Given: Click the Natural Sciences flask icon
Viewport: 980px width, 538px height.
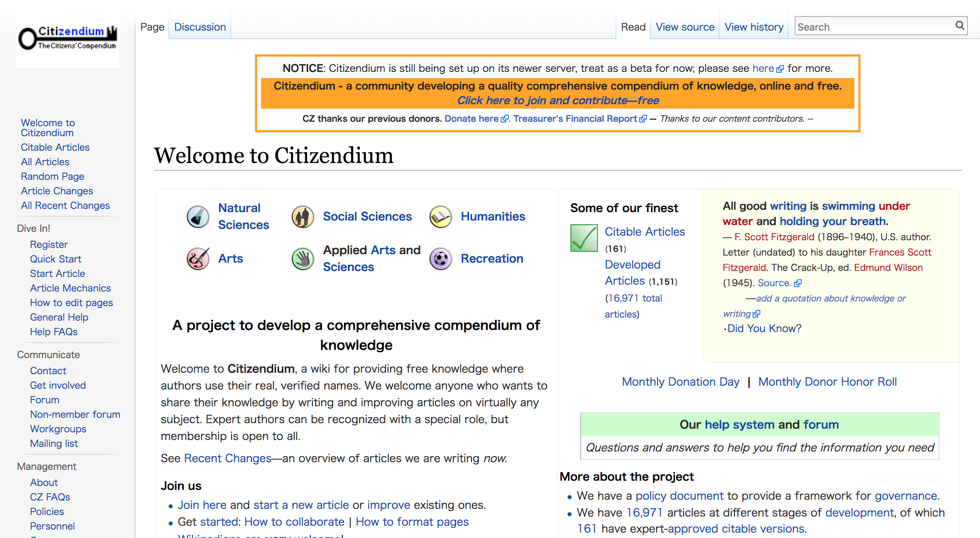Looking at the screenshot, I should (x=198, y=217).
